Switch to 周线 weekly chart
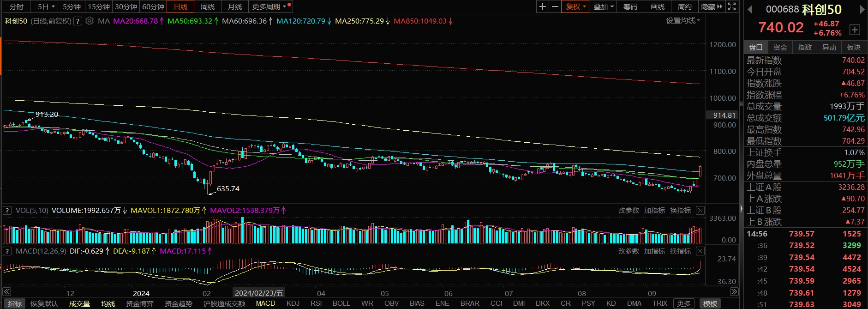The height and width of the screenshot is (309, 868). (x=208, y=6)
